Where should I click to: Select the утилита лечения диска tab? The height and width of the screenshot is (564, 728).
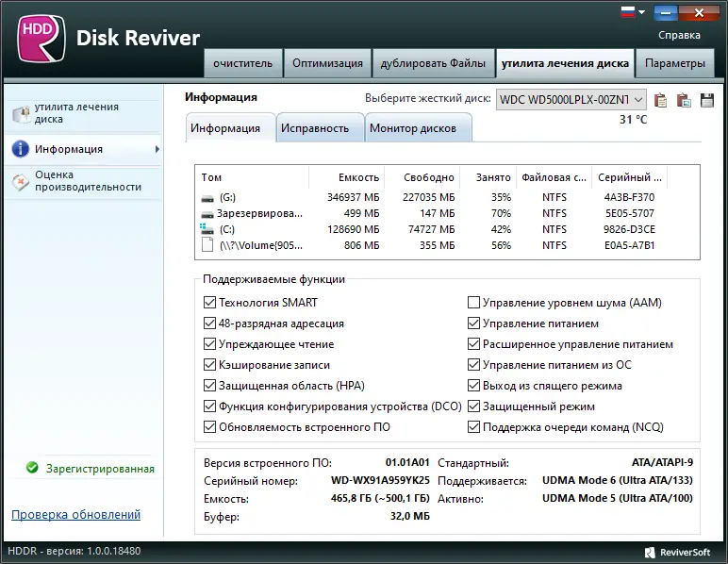[x=565, y=63]
